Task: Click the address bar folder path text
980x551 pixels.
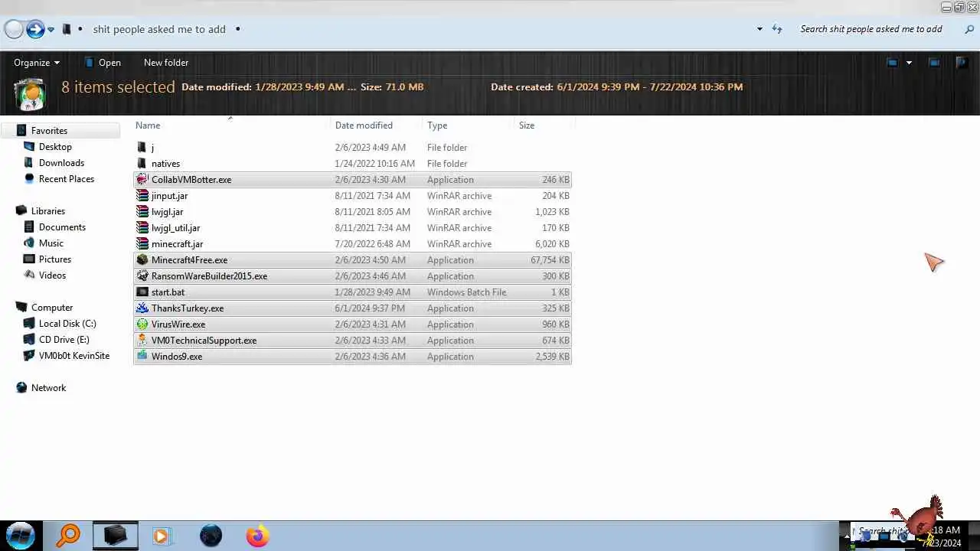Action: tap(159, 29)
